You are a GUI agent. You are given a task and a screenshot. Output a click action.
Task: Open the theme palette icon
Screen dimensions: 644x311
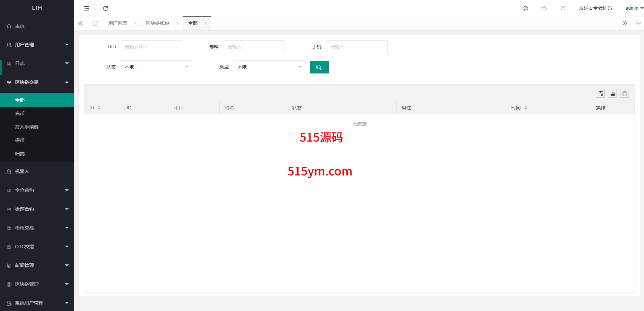click(525, 8)
